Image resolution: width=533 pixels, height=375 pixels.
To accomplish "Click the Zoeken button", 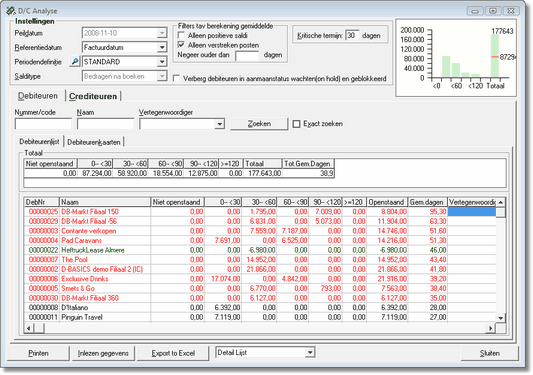I will tap(259, 124).
